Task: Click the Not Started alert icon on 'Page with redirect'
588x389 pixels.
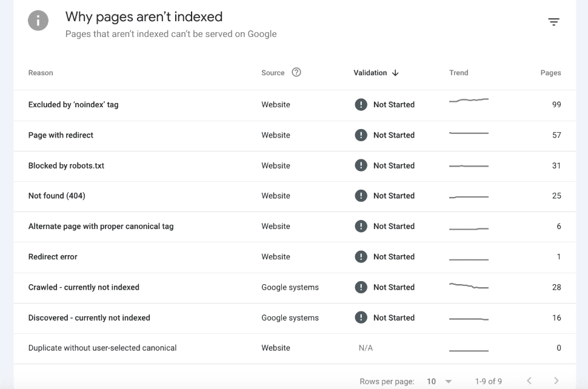Action: coord(361,135)
